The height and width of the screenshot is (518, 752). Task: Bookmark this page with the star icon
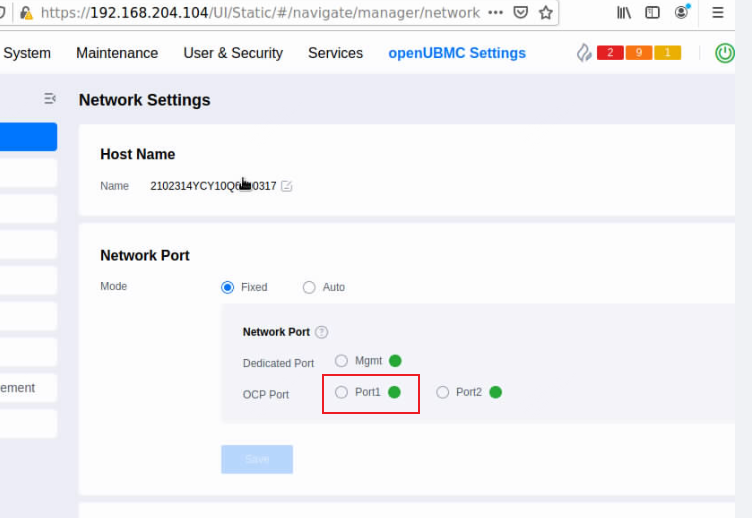tap(545, 13)
